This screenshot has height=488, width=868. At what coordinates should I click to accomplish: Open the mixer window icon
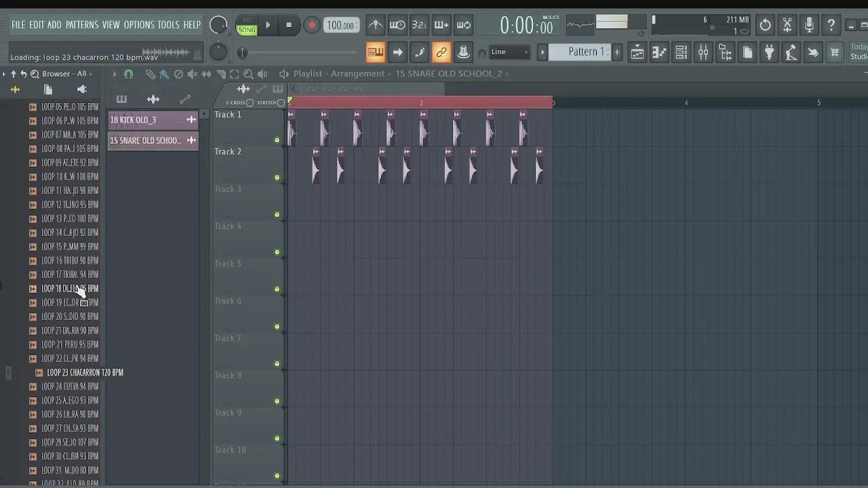pyautogui.click(x=703, y=52)
